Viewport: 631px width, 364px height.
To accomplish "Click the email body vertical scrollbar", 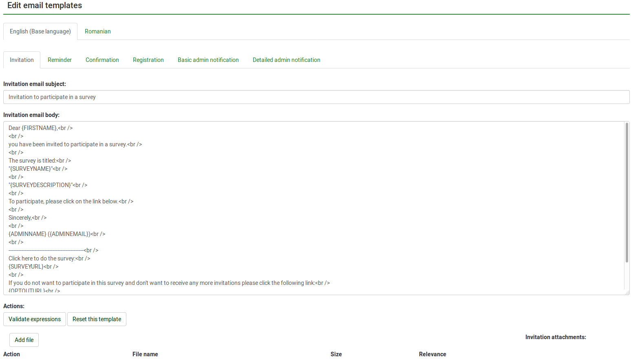I will click(627, 192).
